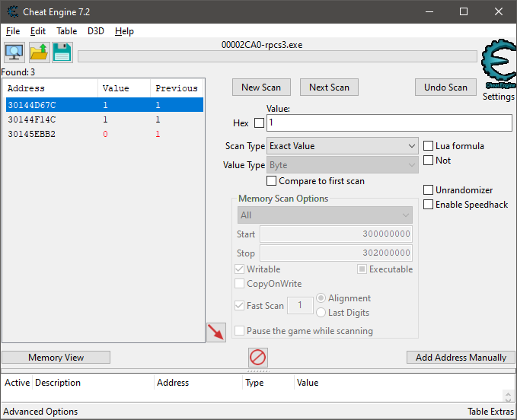Open the D3D menu
517x420 pixels.
(x=96, y=31)
